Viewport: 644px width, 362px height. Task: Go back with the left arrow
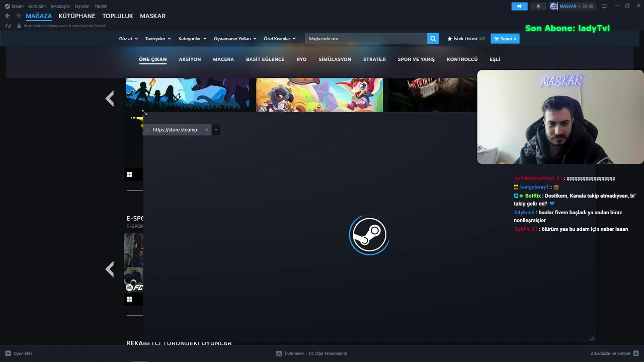pos(8,16)
